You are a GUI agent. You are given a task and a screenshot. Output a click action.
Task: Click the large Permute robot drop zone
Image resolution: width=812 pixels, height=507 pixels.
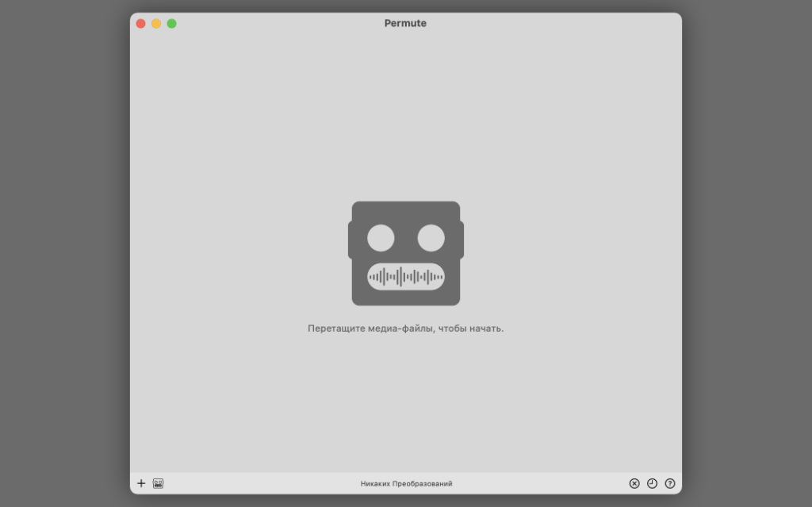click(406, 254)
